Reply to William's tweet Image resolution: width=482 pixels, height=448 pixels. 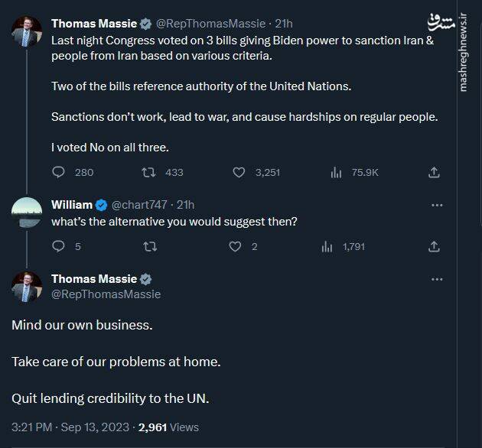click(59, 246)
